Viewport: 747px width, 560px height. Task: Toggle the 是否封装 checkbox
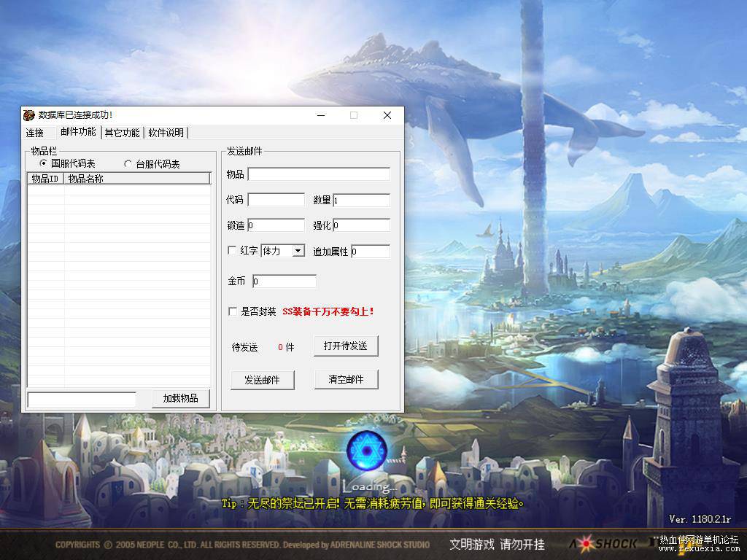pos(233,311)
